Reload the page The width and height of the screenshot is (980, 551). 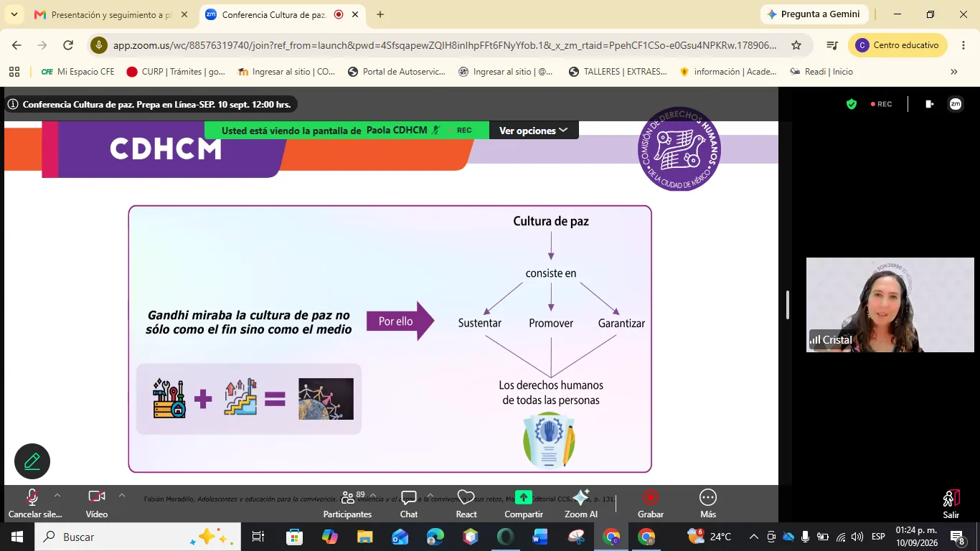click(x=68, y=45)
